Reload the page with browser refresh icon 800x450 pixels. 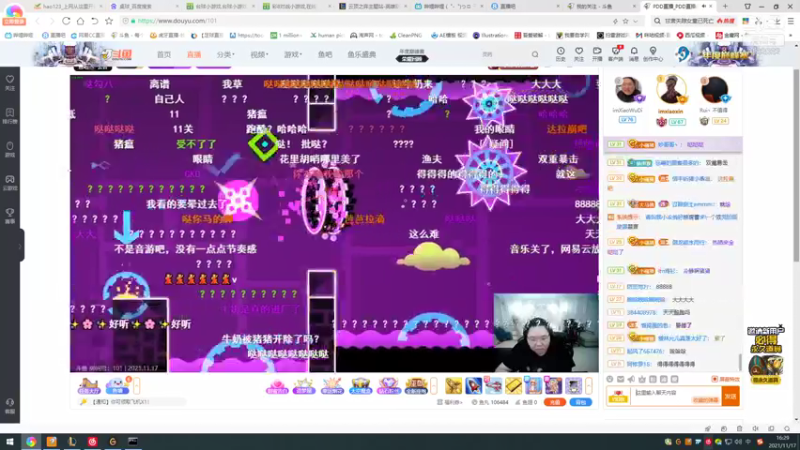pos(66,21)
